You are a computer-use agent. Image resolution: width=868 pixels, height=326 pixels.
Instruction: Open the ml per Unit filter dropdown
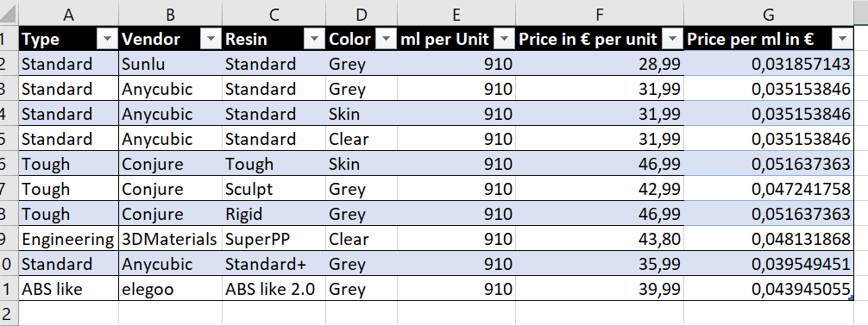tap(504, 40)
